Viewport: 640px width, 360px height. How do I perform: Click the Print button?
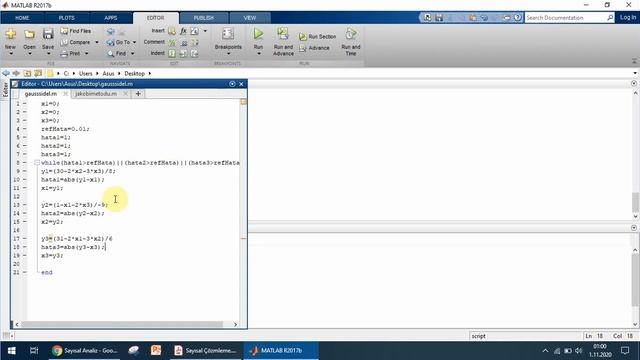coord(71,53)
